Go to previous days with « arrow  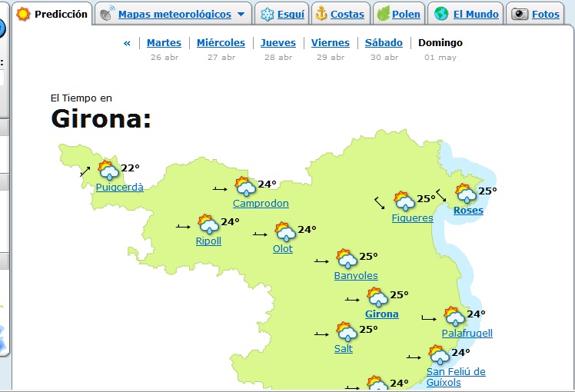click(x=127, y=43)
